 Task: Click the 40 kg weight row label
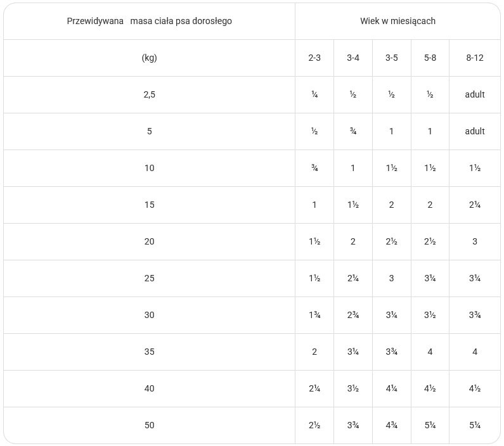coord(149,388)
